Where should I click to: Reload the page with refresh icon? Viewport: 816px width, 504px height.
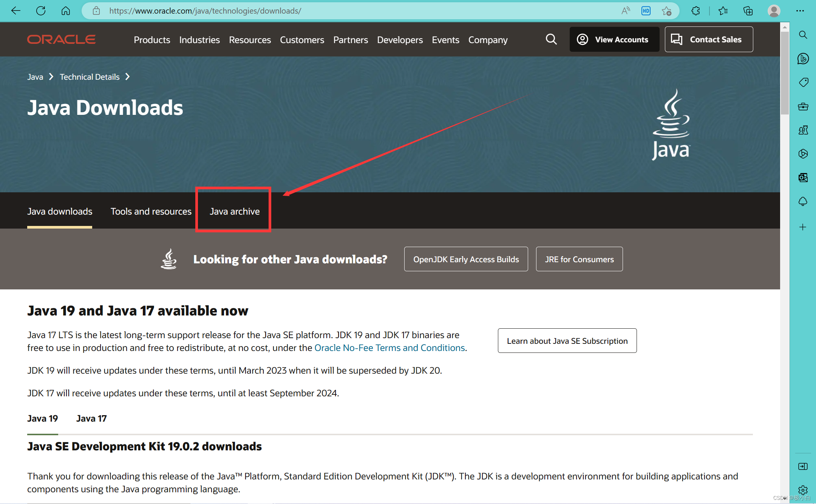[x=41, y=11]
